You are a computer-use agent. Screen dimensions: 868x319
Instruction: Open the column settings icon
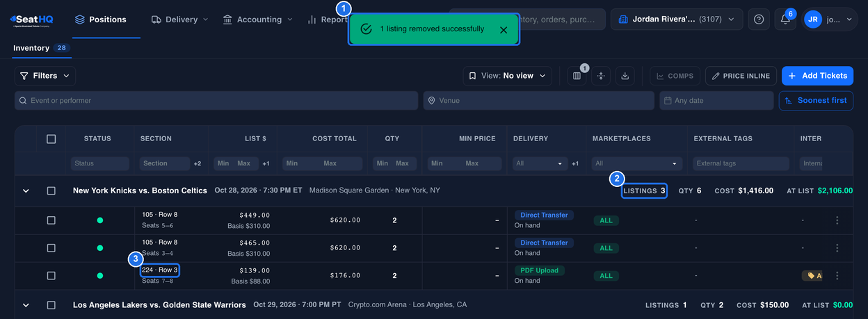pyautogui.click(x=577, y=76)
